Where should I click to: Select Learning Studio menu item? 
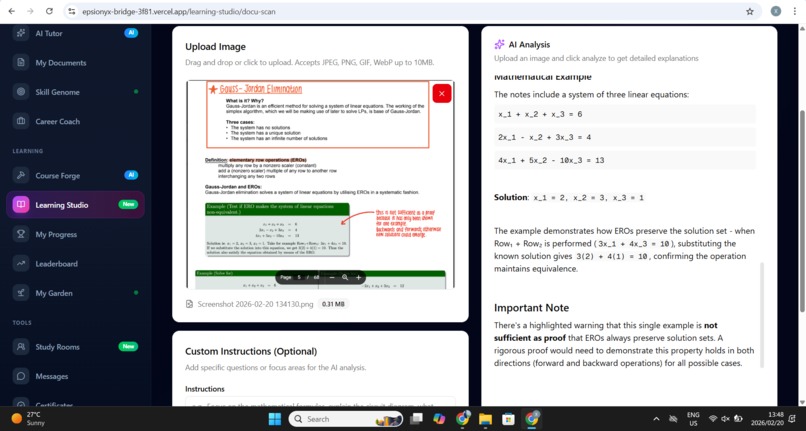75,205
